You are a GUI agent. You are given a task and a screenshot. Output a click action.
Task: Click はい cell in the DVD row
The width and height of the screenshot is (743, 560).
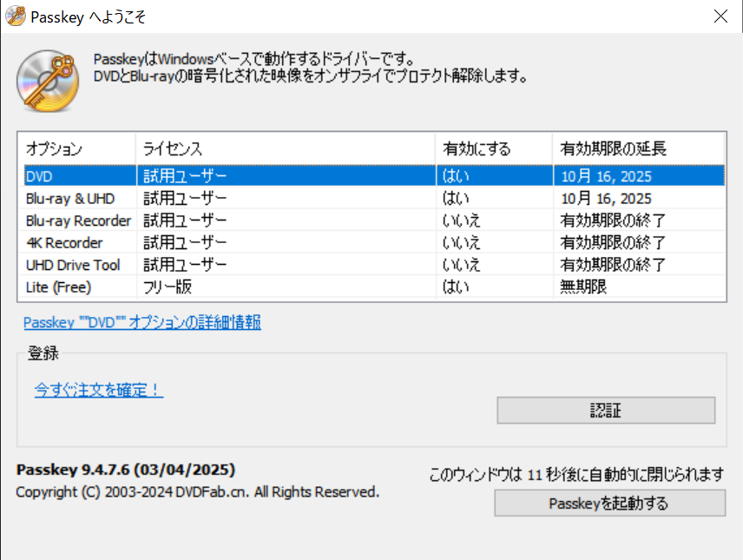point(456,176)
